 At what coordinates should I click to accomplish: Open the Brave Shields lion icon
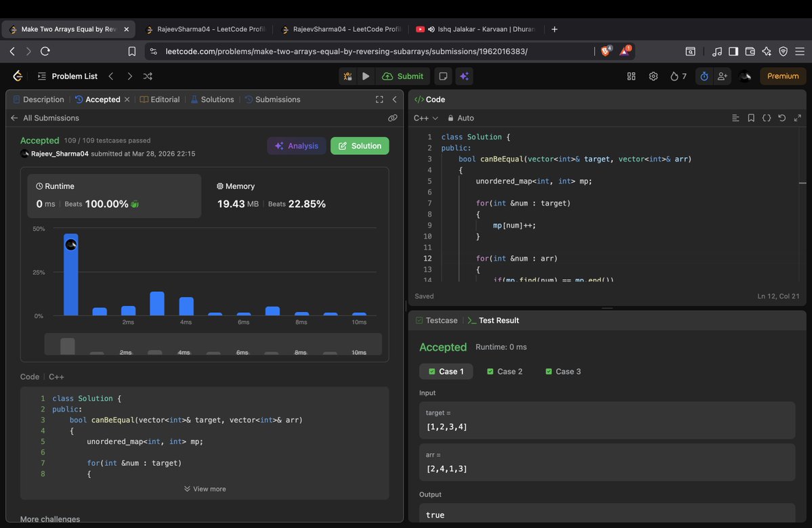pos(606,51)
